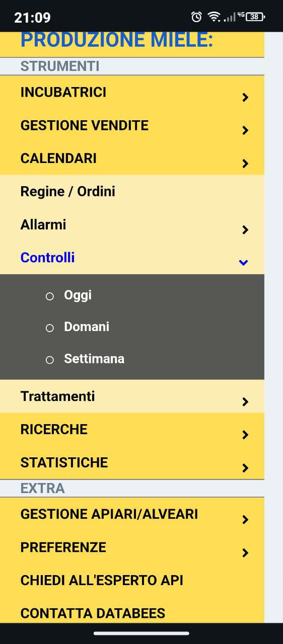Collapse the Controlli submenu
Viewport: 283px width, 644px height.
point(132,258)
